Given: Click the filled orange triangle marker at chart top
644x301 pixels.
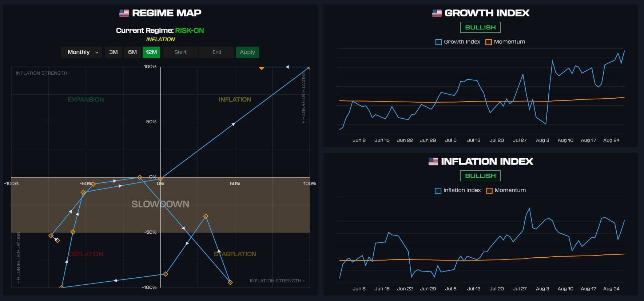Looking at the screenshot, I should (x=262, y=68).
